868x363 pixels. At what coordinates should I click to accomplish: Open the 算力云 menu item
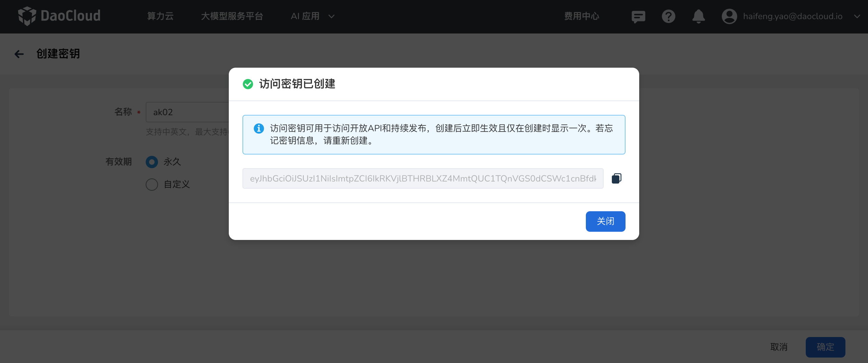click(160, 16)
